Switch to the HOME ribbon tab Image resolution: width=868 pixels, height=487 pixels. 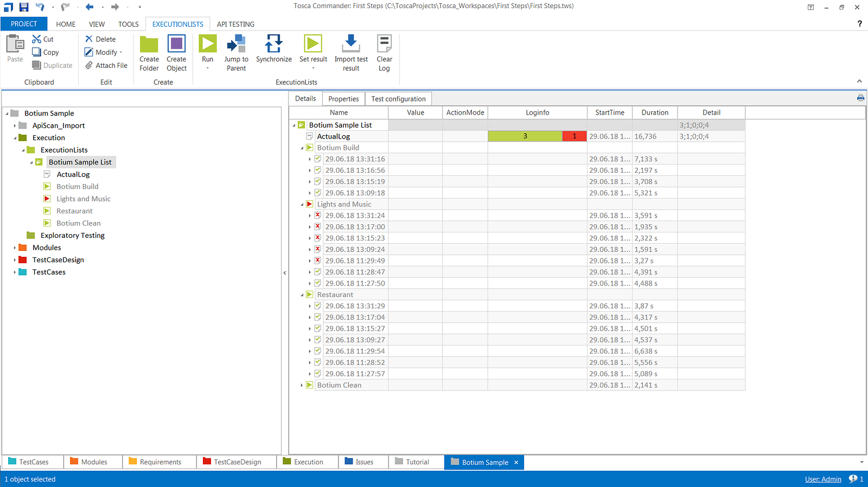point(66,24)
